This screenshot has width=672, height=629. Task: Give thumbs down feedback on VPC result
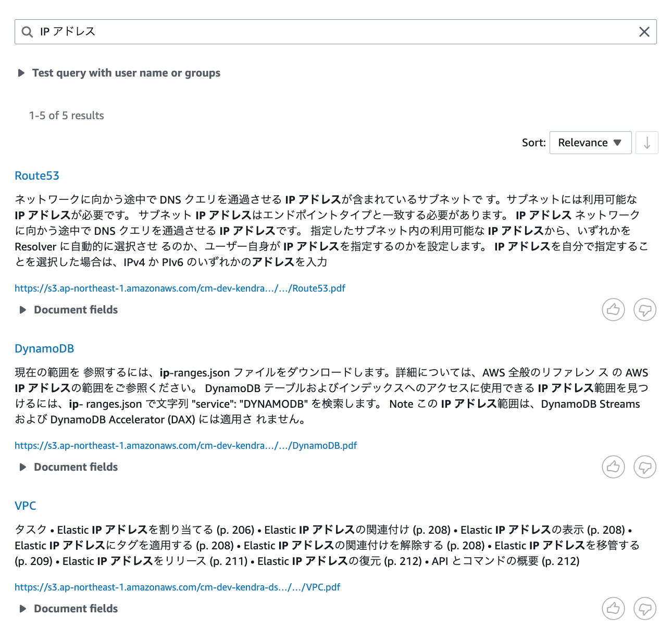tap(644, 608)
